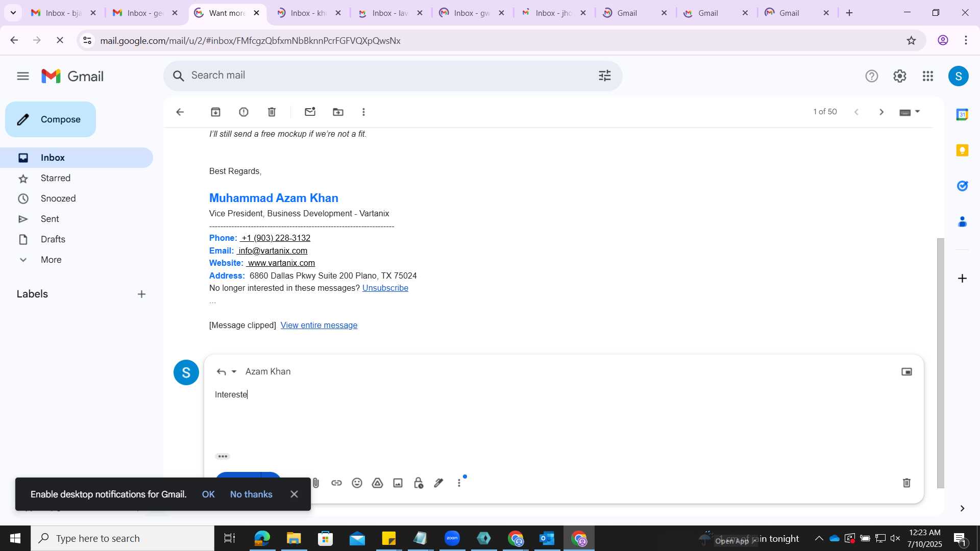Show search options filter icon
The width and height of the screenshot is (980, 551).
(x=604, y=76)
